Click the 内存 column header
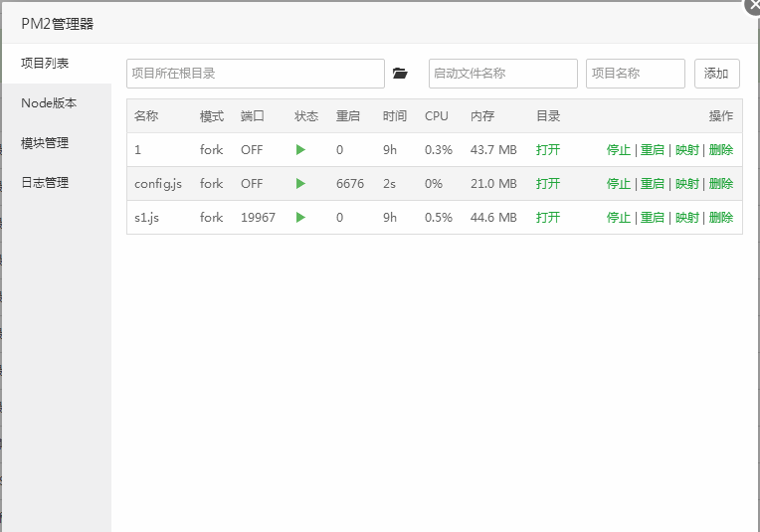760x532 pixels. 482,115
